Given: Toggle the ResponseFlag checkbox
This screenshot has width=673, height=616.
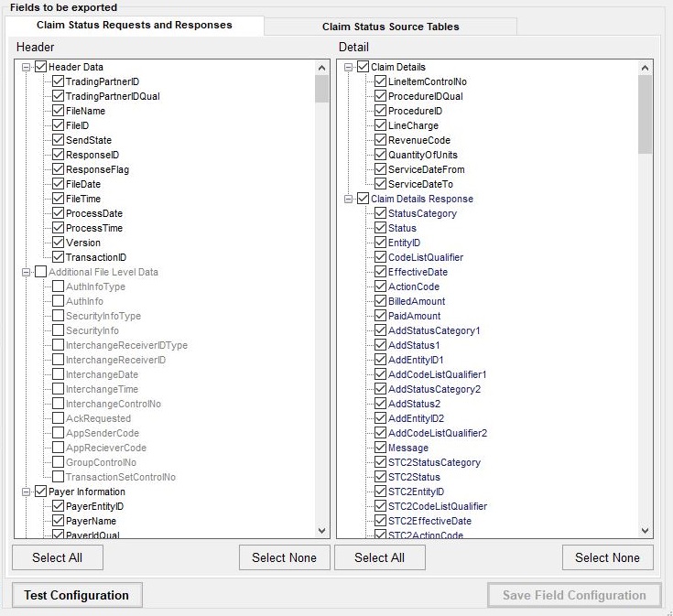Looking at the screenshot, I should (x=58, y=169).
